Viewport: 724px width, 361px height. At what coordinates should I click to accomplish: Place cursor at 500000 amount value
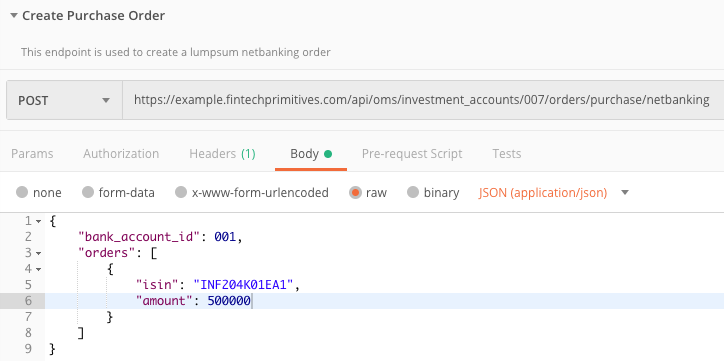click(x=229, y=301)
